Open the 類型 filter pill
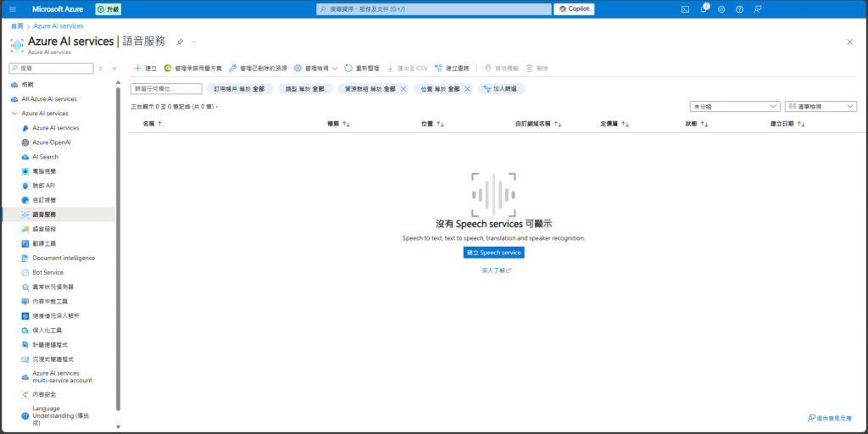868x434 pixels. click(305, 88)
